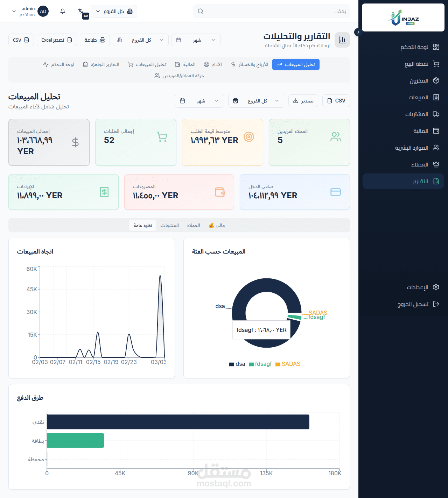Click the بحث search input field

[271, 11]
